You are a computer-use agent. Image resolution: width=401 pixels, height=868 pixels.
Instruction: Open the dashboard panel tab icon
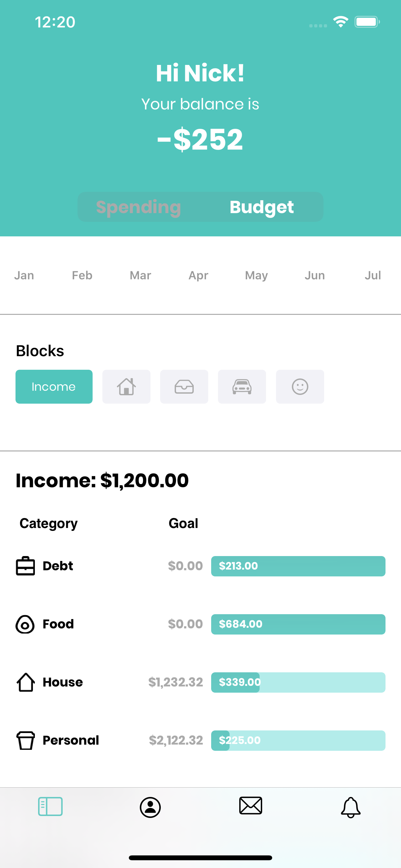click(x=50, y=806)
